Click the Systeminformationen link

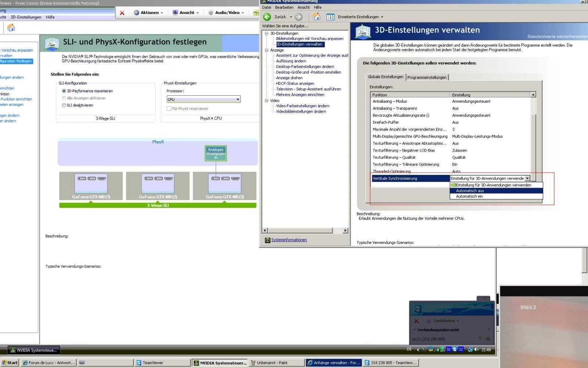[x=289, y=240]
